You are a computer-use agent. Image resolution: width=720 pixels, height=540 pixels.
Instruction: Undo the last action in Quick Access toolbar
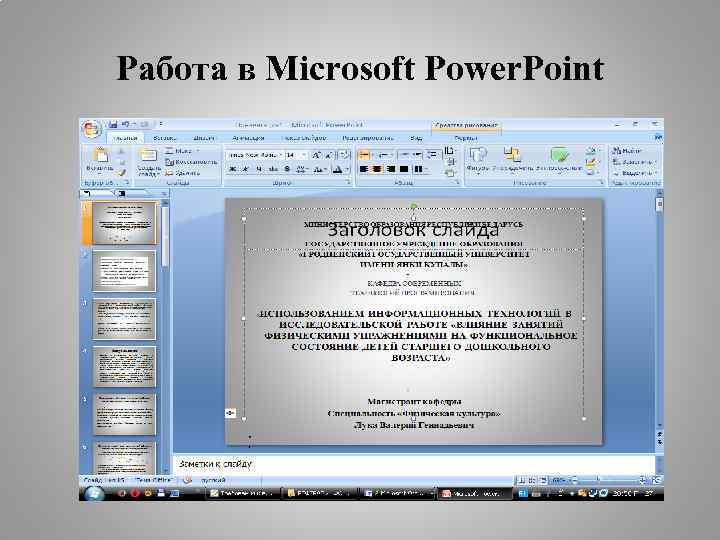point(125,124)
